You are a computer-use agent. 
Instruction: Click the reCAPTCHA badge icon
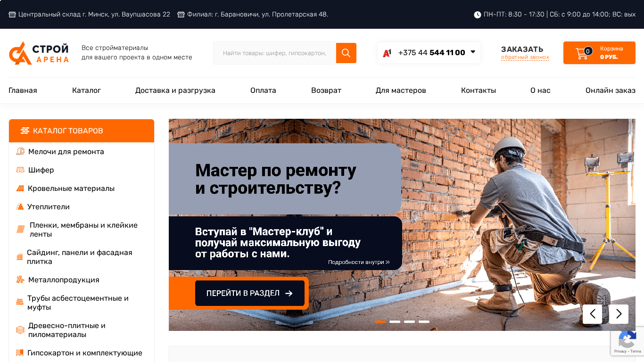click(627, 341)
